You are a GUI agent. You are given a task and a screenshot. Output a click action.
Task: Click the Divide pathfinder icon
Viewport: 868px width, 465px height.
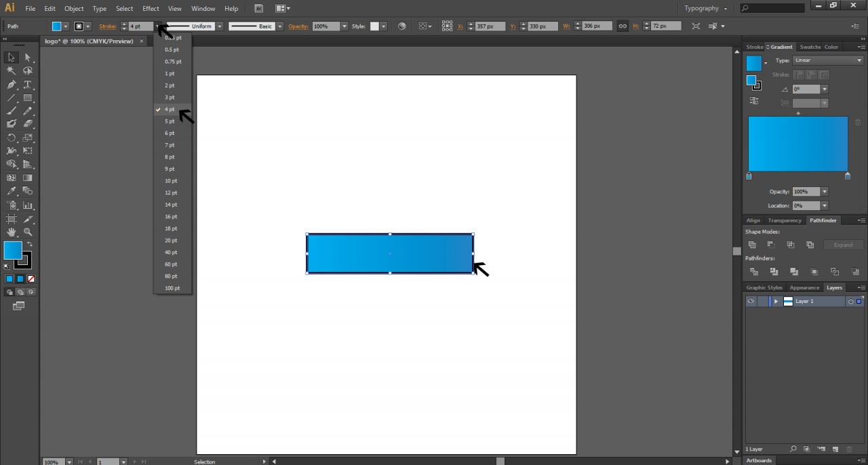tap(753, 271)
